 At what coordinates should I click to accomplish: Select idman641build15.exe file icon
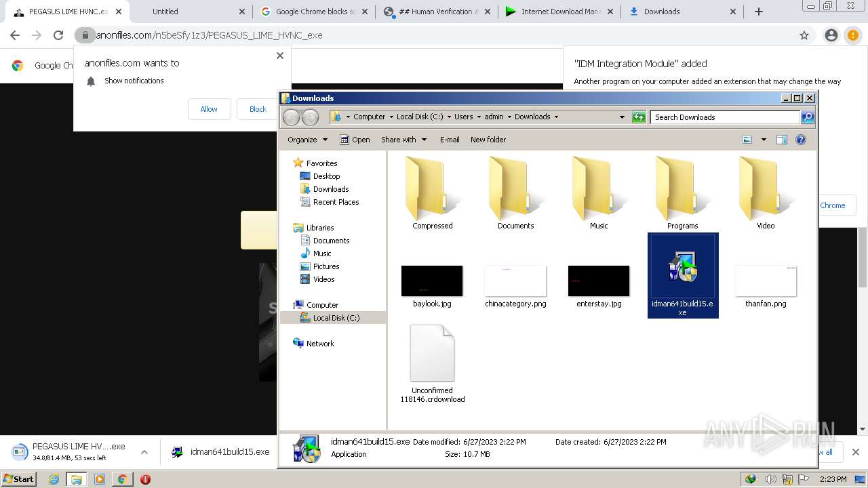click(683, 267)
